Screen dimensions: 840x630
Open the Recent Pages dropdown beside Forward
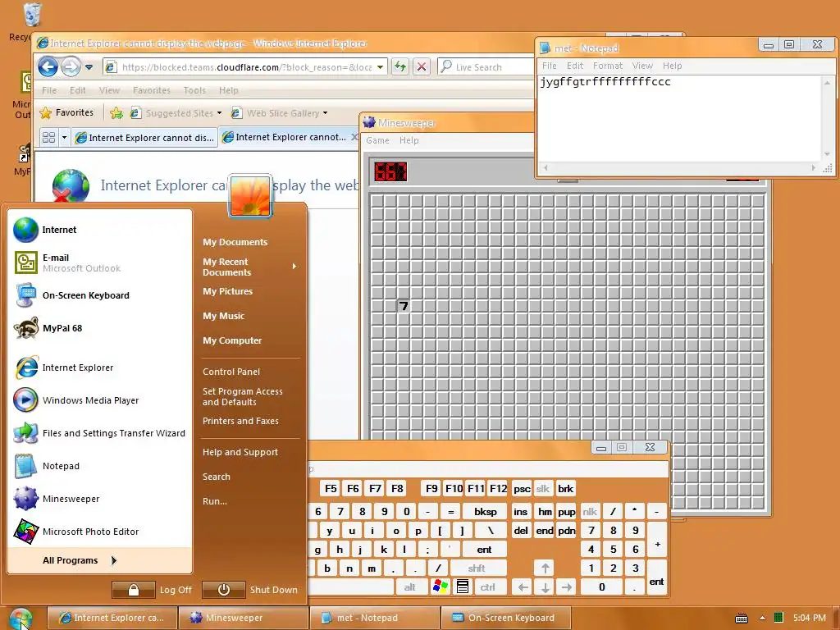pyautogui.click(x=89, y=67)
